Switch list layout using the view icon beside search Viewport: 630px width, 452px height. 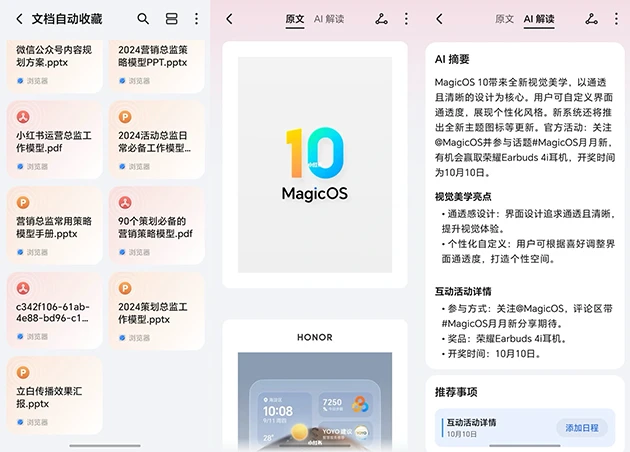tap(171, 19)
